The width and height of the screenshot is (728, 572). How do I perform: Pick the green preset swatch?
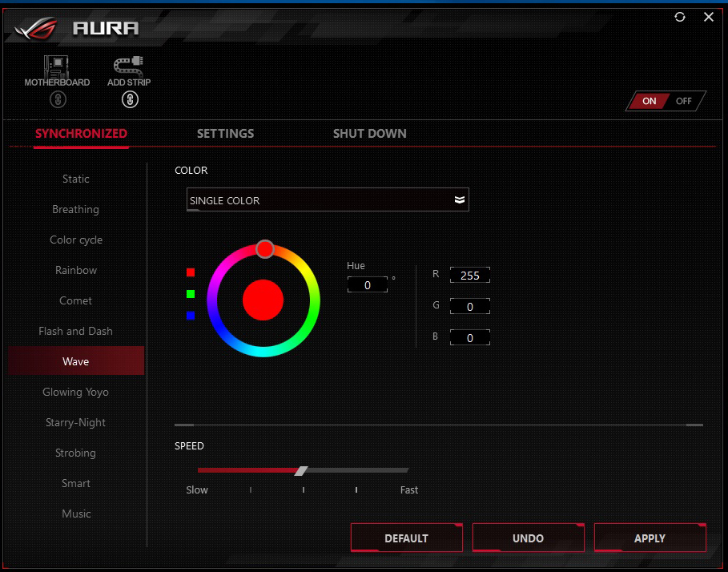point(191,294)
